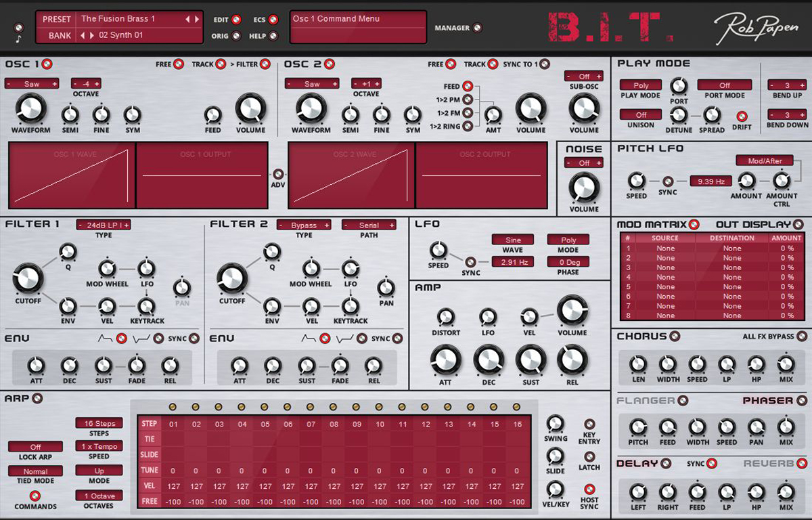Select filter 1 envelope rising shape icon button

click(122, 339)
